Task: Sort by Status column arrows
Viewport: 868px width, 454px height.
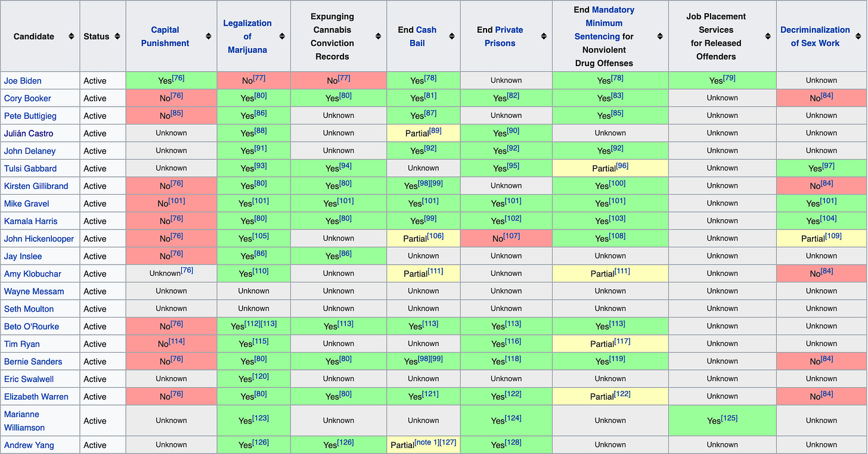Action: 117,36
